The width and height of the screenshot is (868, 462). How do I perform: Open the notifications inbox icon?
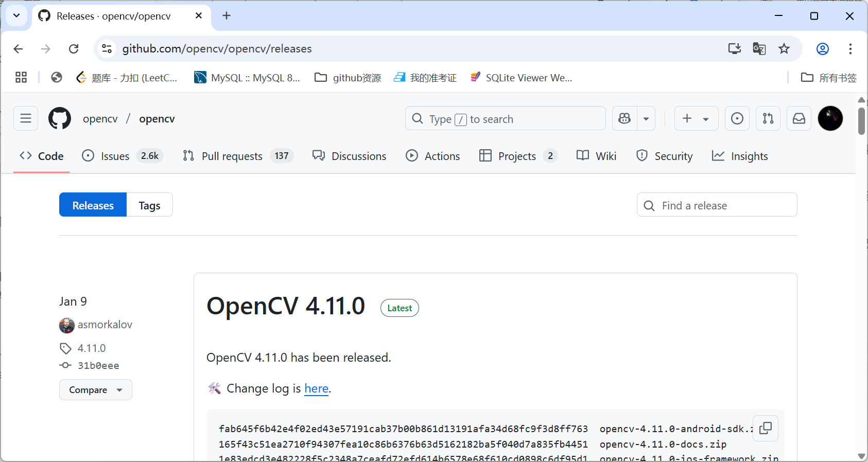click(799, 119)
